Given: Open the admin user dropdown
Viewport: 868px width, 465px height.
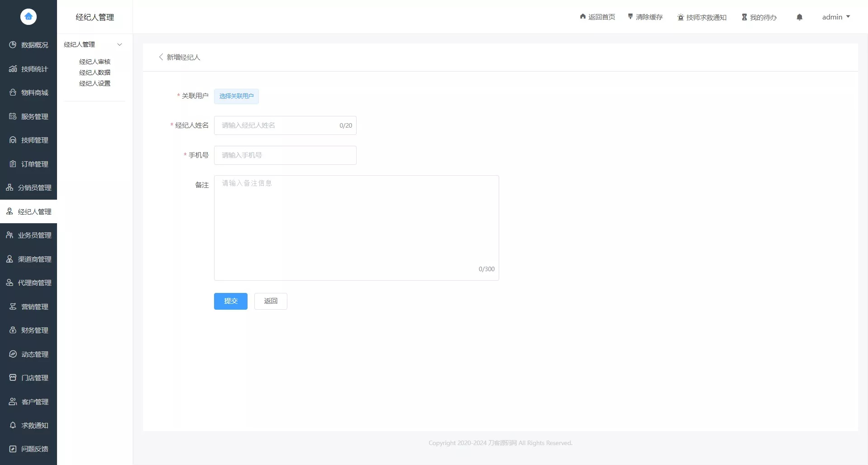Looking at the screenshot, I should [x=836, y=17].
